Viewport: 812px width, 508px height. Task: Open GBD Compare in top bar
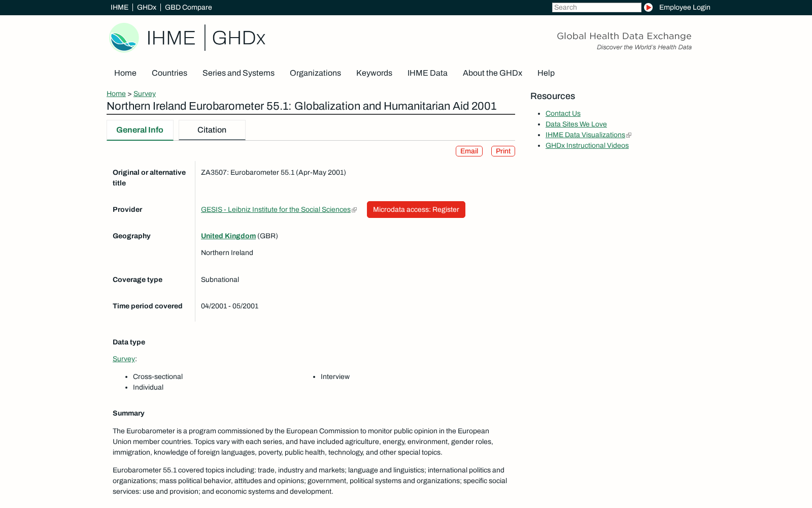188,7
